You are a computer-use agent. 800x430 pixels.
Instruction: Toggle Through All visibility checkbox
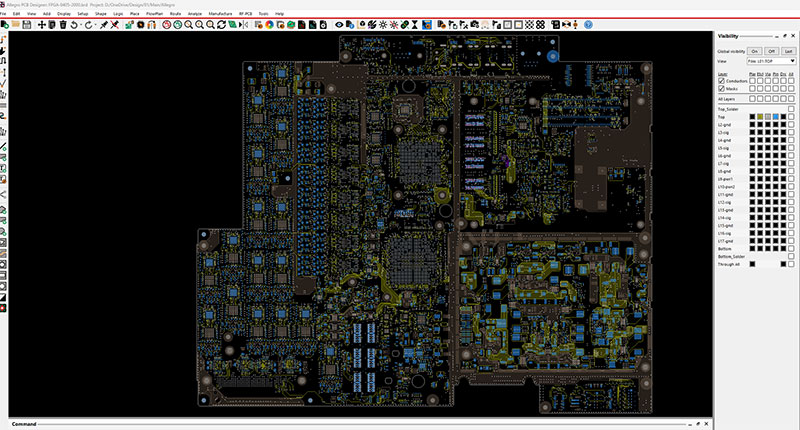coord(791,264)
